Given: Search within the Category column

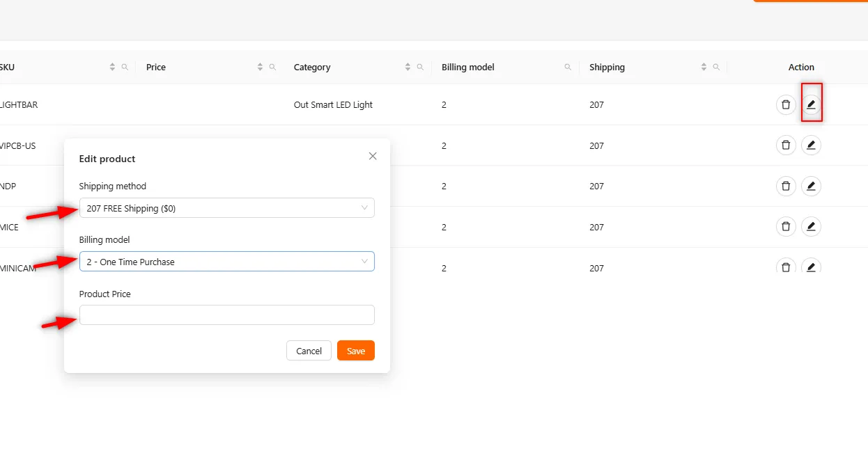Looking at the screenshot, I should click(420, 67).
